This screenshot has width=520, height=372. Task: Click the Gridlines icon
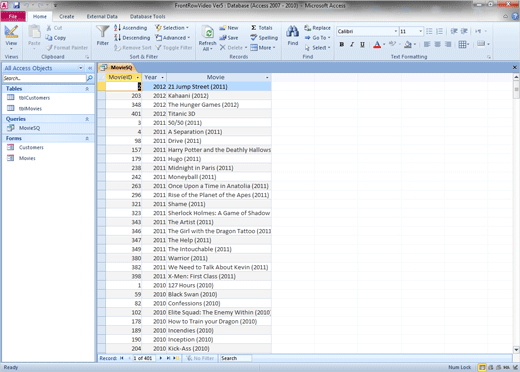click(462, 44)
